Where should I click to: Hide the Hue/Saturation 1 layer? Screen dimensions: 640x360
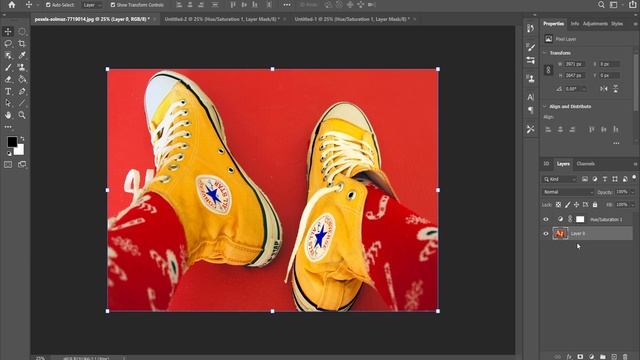click(x=546, y=219)
